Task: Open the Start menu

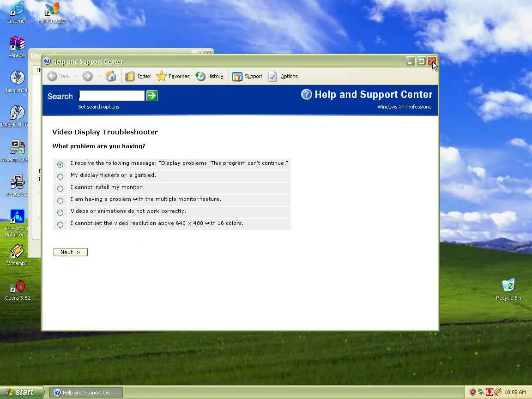Action: point(22,392)
